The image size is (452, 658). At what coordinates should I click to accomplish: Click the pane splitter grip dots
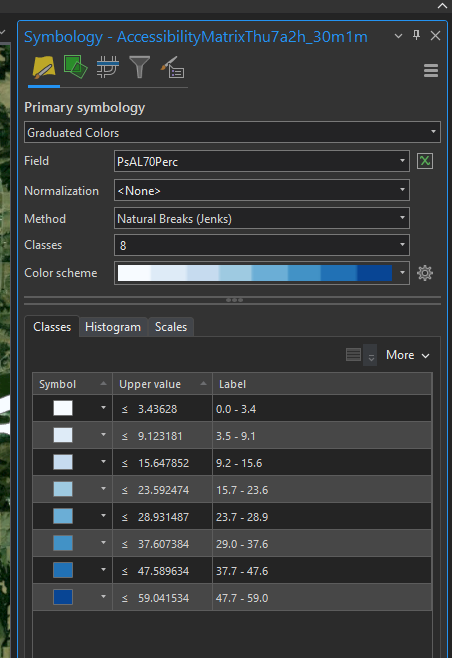point(234,300)
